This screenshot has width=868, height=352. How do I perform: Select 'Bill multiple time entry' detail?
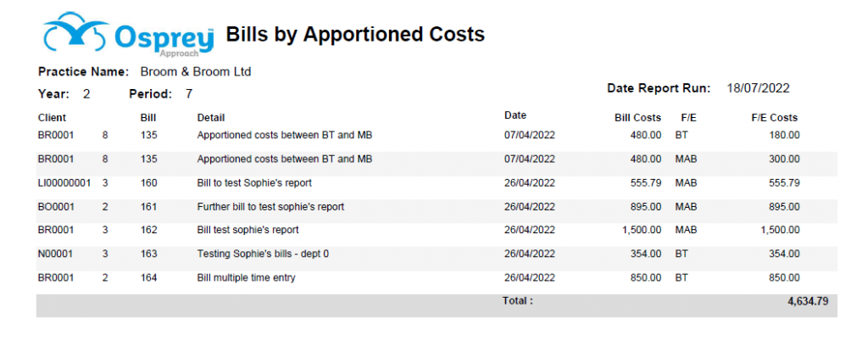(x=247, y=277)
